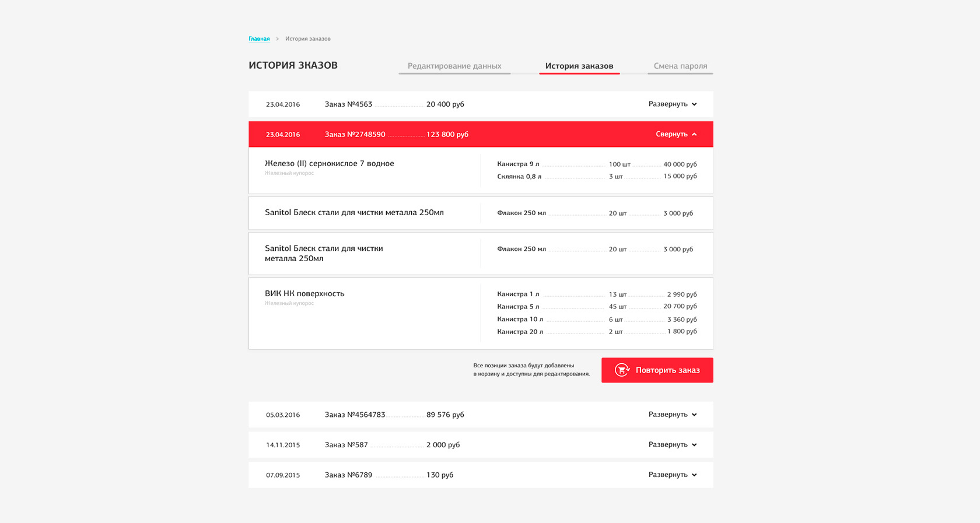Click the 45 шт quantity
980x523 pixels.
tap(618, 307)
